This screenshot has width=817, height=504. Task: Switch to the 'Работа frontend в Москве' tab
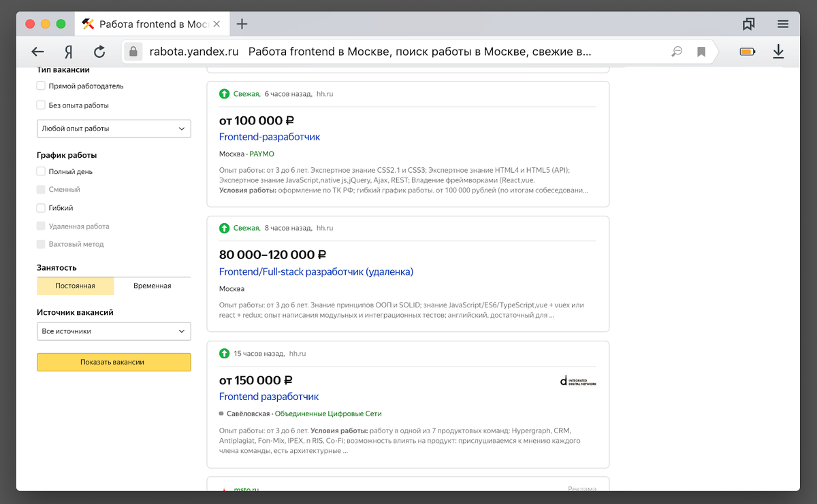point(151,24)
